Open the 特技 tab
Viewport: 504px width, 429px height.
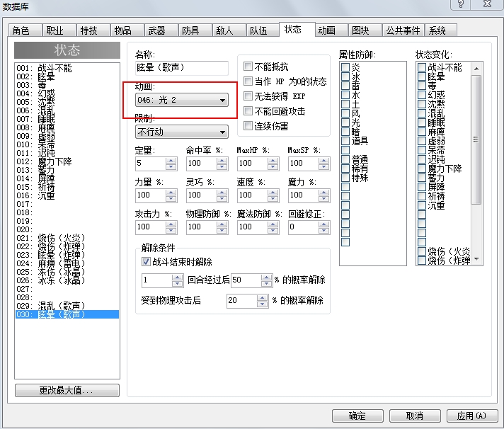point(93,30)
